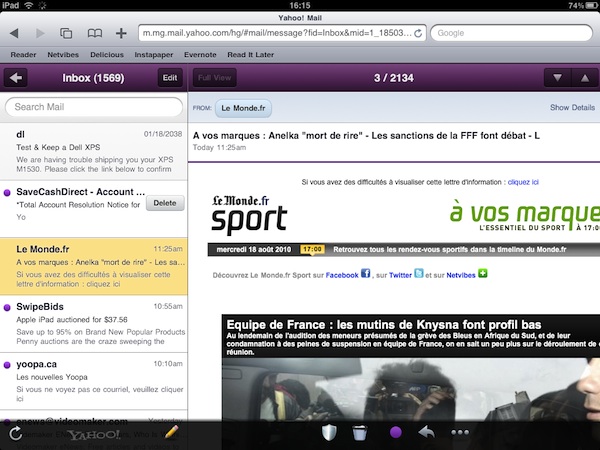The height and width of the screenshot is (450, 600).
Task: Mark unread with purple circle icon
Action: click(x=396, y=433)
